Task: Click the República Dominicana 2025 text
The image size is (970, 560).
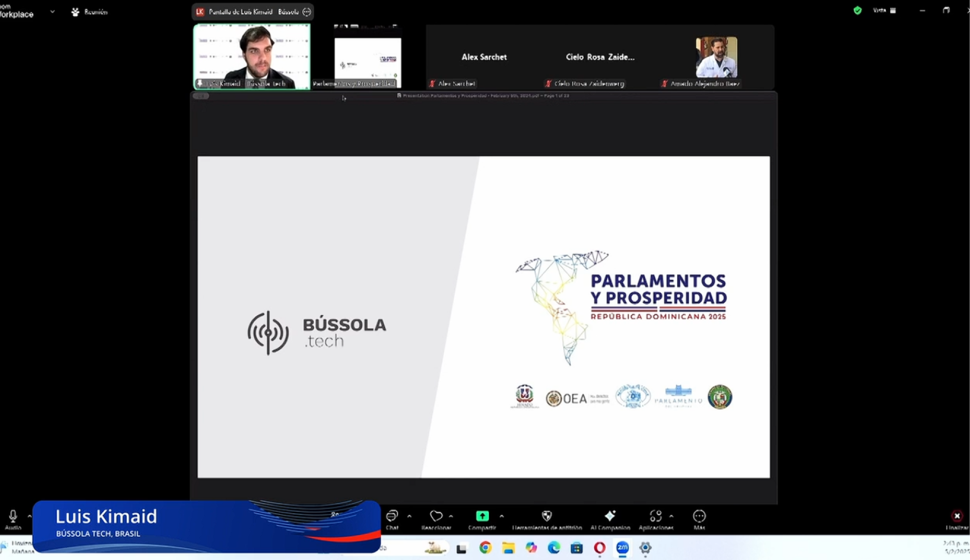Action: coord(658,316)
